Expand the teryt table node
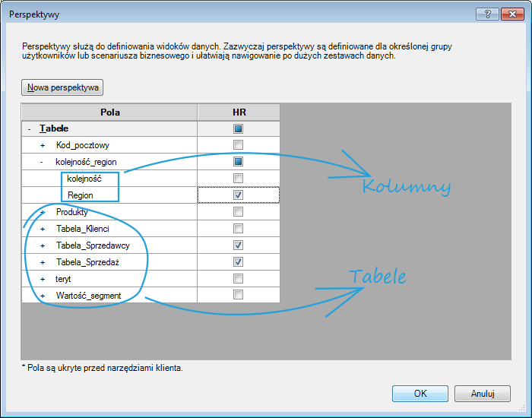 (x=43, y=279)
